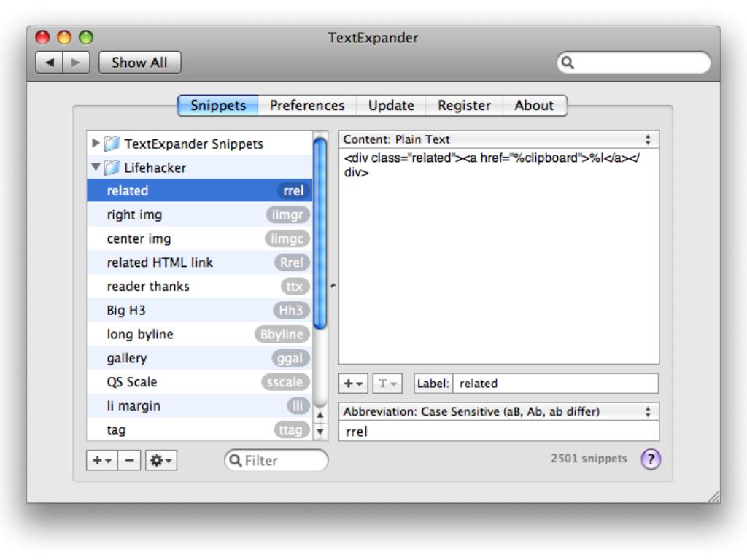Click the green zoom window button
This screenshot has width=747, height=560.
86,37
